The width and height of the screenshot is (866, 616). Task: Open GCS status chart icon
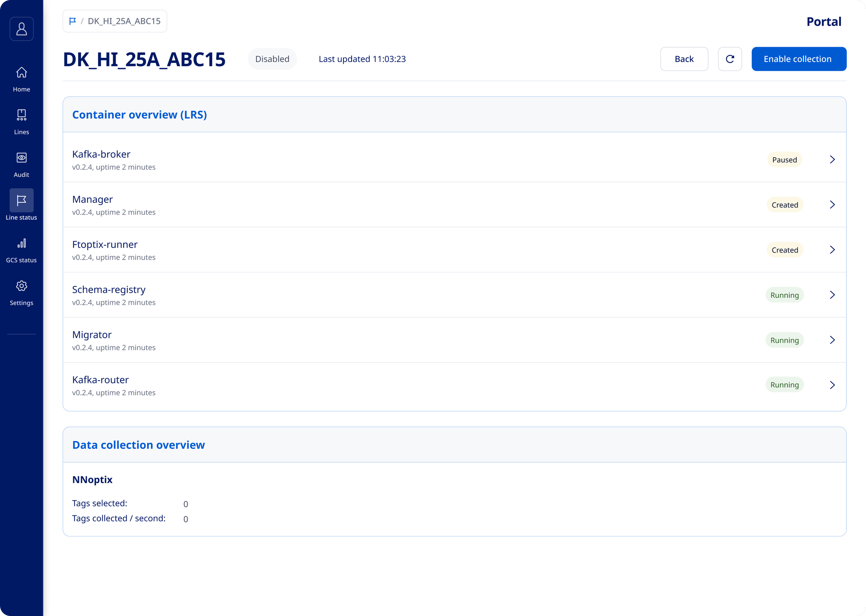pyautogui.click(x=21, y=243)
